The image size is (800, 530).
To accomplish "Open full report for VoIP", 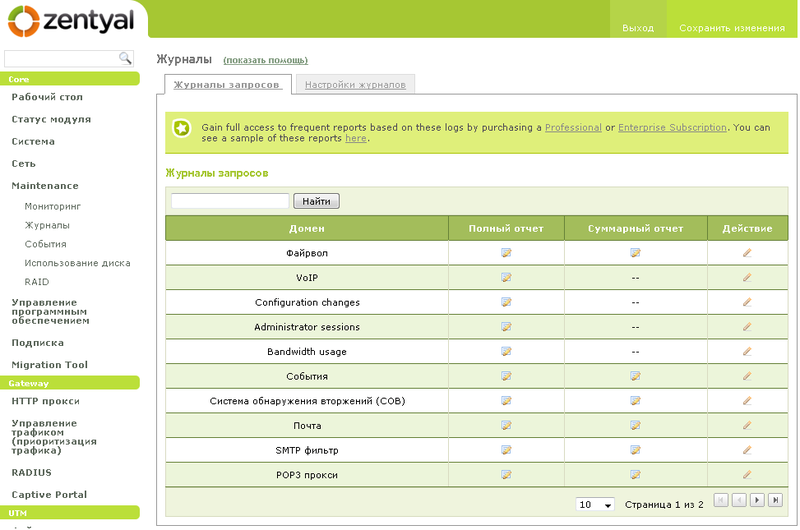I will point(506,277).
